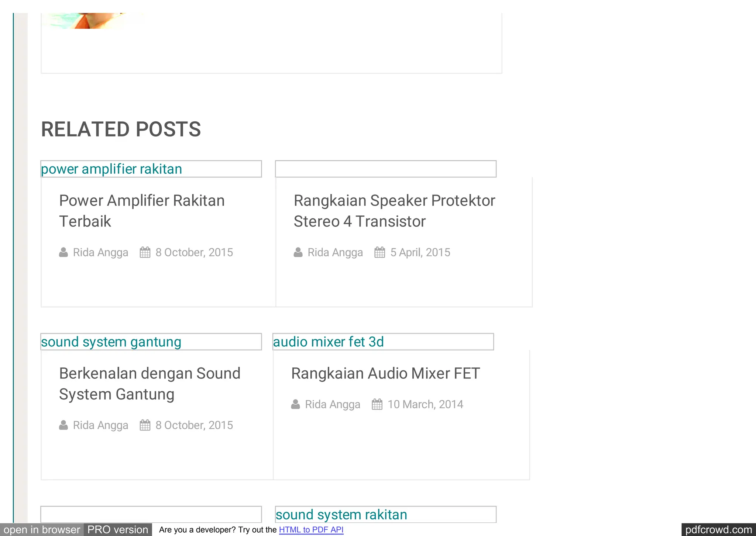Click author icon under Power Amplifier Rakitan post

[63, 252]
